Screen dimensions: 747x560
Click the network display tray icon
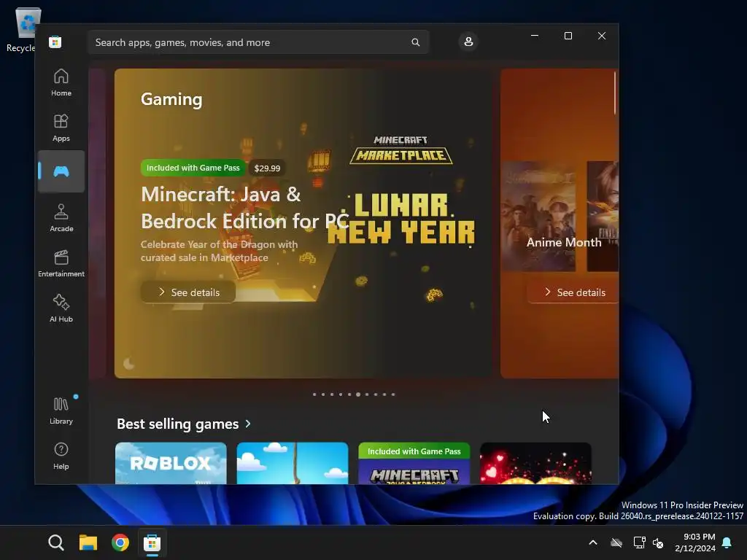point(639,542)
